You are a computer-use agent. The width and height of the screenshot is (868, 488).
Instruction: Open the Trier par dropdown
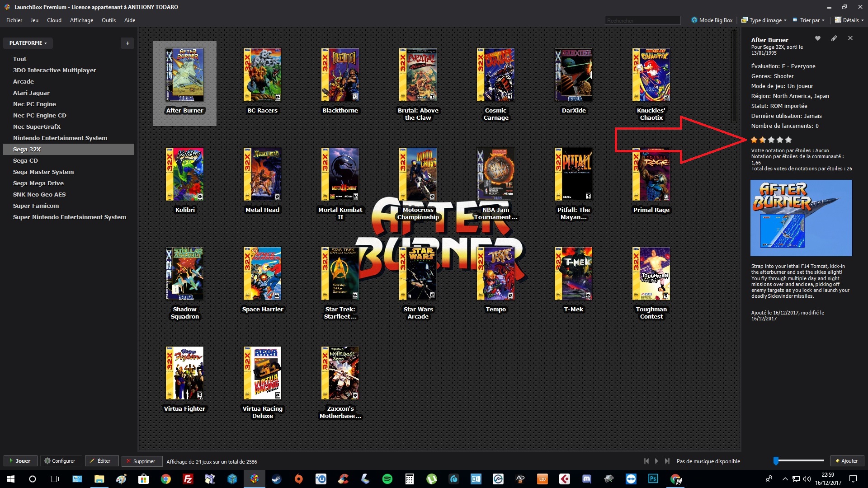coord(809,20)
